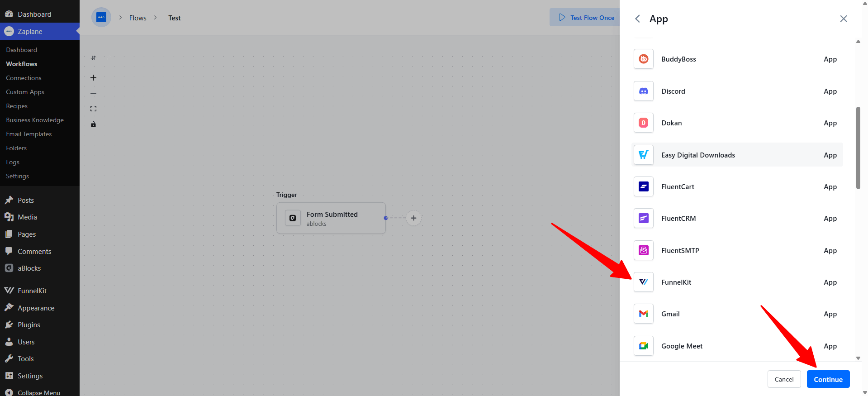Viewport: 868px width, 396px height.
Task: Open Workflows in the Zaplane submenu
Action: [21, 64]
